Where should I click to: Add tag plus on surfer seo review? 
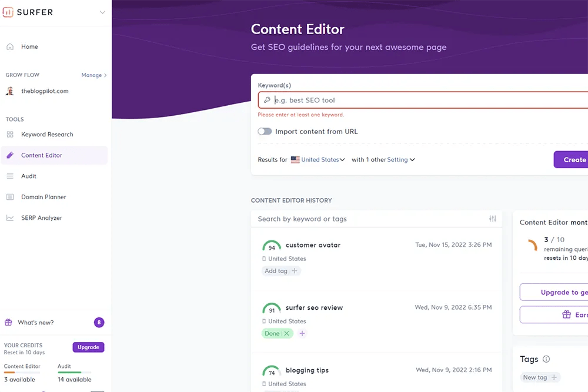click(302, 333)
